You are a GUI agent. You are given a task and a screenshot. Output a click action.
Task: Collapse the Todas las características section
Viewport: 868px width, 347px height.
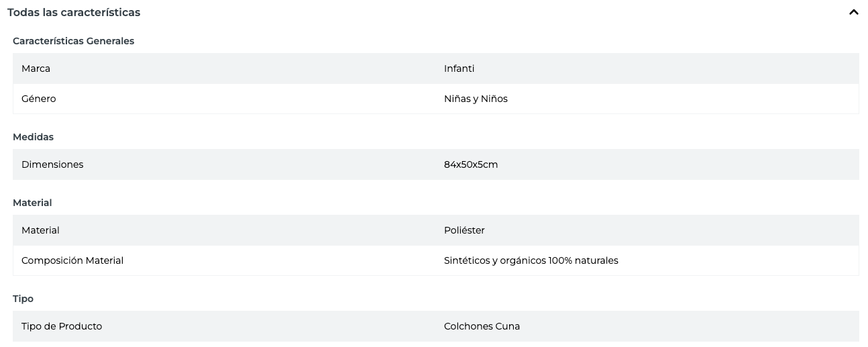click(853, 12)
